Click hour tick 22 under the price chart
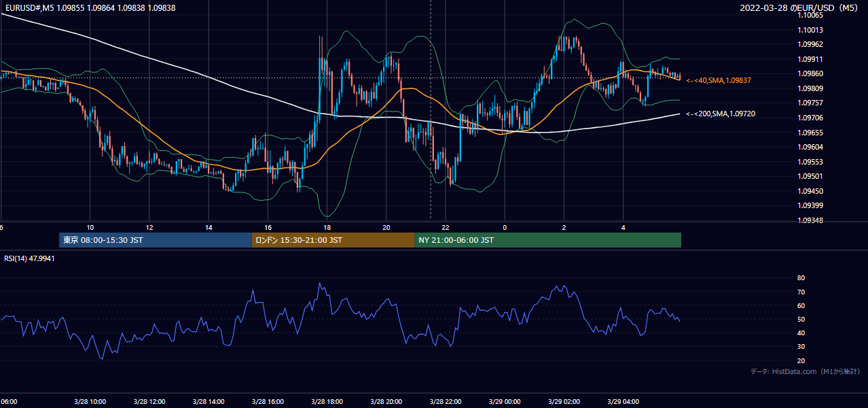868x408 pixels. (x=446, y=227)
